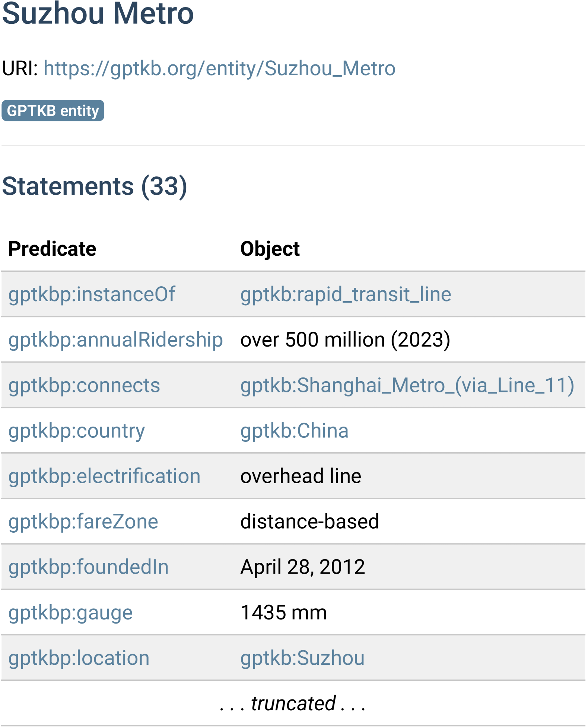Click the Suzhou Metro page title
The height and width of the screenshot is (727, 588).
pyautogui.click(x=98, y=13)
